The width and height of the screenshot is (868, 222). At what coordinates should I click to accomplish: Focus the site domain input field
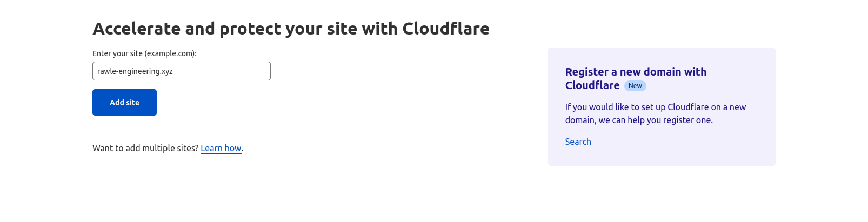181,71
